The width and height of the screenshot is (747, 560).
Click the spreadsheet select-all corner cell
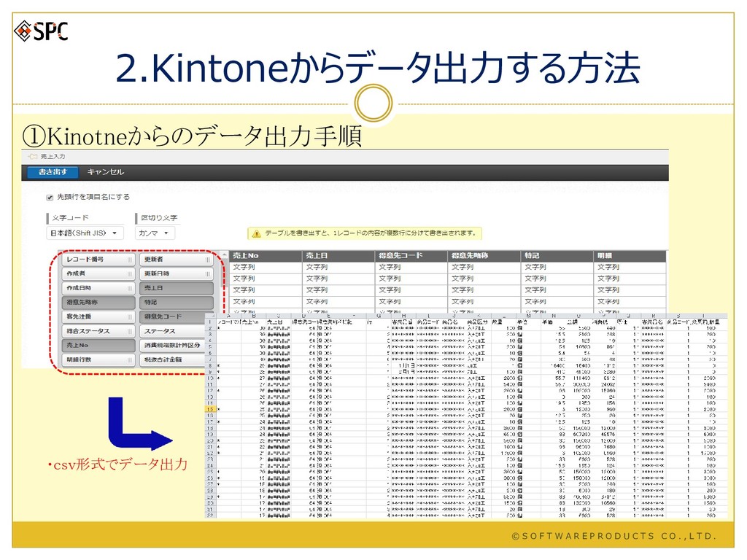[209, 316]
